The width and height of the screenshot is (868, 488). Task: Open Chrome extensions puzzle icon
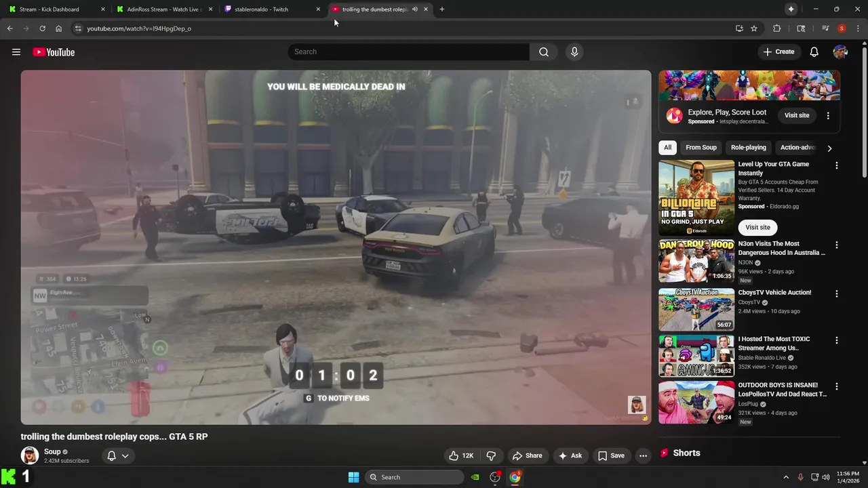[777, 28]
